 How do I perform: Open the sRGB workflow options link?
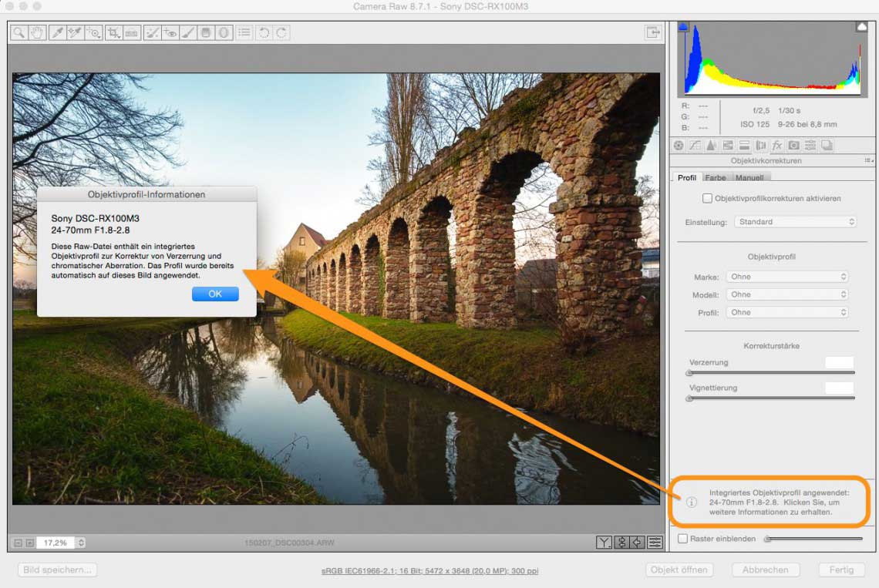point(429,571)
